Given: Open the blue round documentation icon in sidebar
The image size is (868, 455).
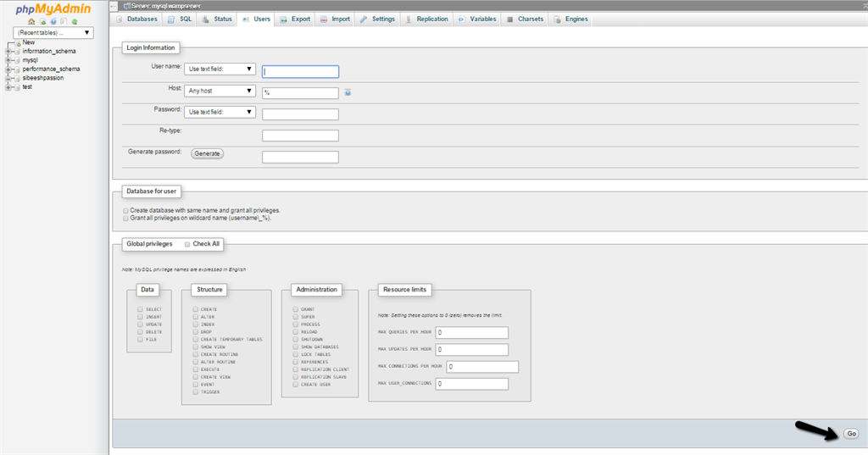Looking at the screenshot, I should 53,21.
